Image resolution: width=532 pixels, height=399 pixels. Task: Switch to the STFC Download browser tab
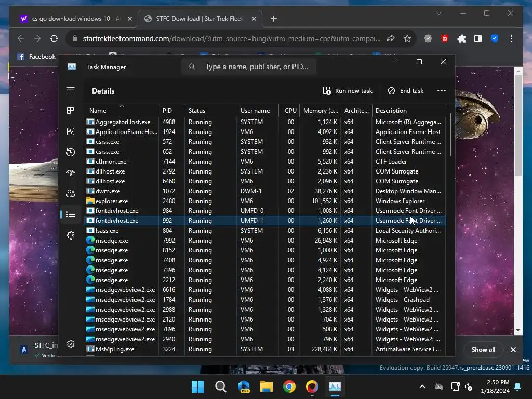pos(199,19)
